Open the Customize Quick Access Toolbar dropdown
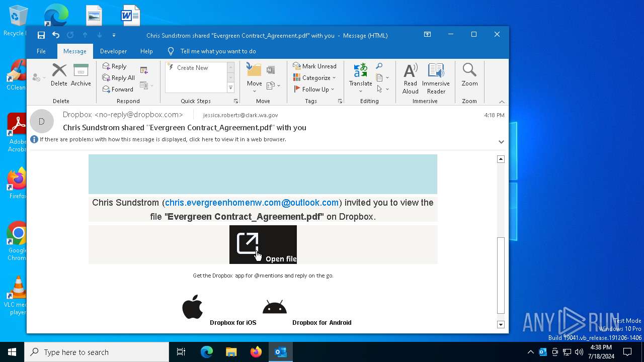Screen dimensions: 644x362 (x=114, y=35)
